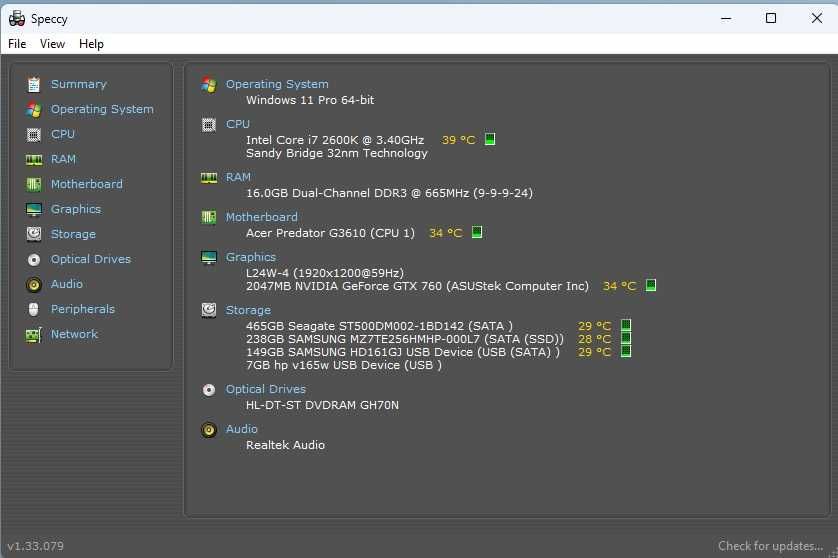This screenshot has width=838, height=558.
Task: Click the Operating System heading link in summary
Action: (x=277, y=84)
